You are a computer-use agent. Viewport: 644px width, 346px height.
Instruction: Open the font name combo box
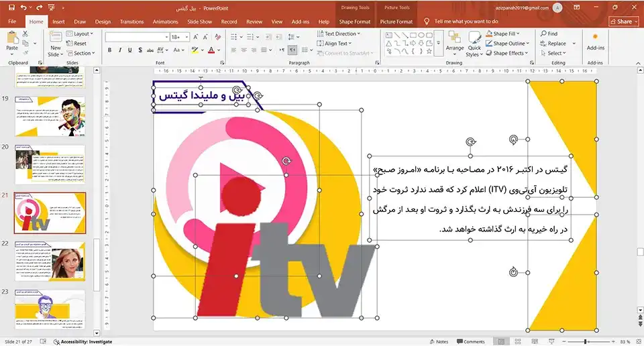tap(137, 37)
